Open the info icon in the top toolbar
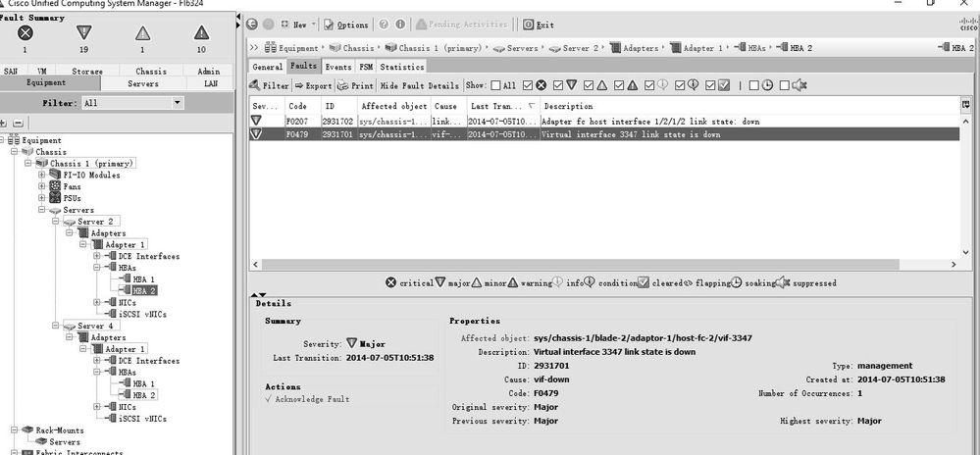Screen dimensions: 980x455 click(400, 25)
